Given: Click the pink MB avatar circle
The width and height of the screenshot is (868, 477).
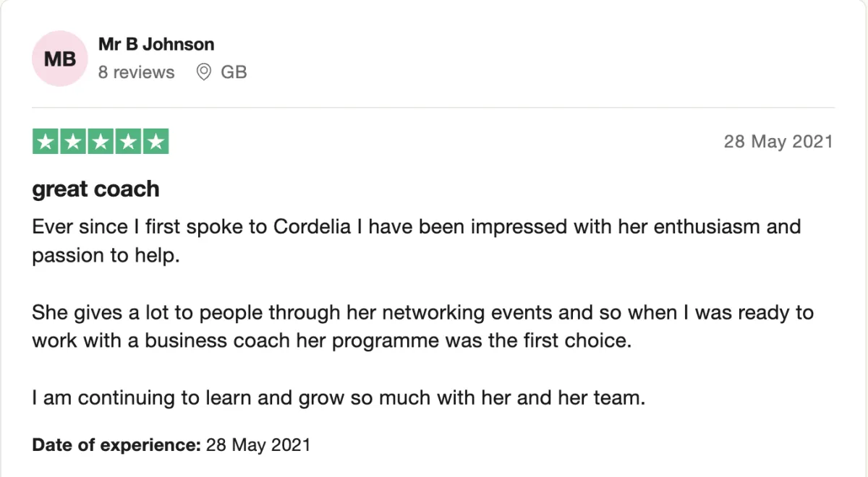Looking at the screenshot, I should 60,59.
